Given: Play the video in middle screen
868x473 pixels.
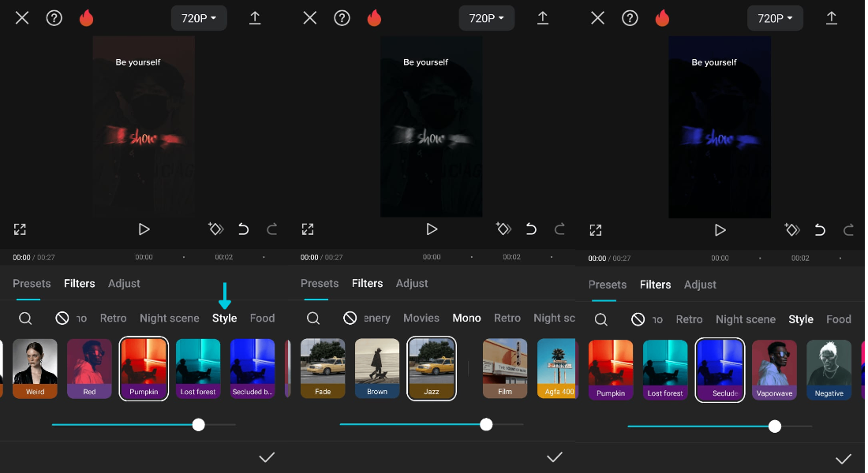Looking at the screenshot, I should [432, 229].
